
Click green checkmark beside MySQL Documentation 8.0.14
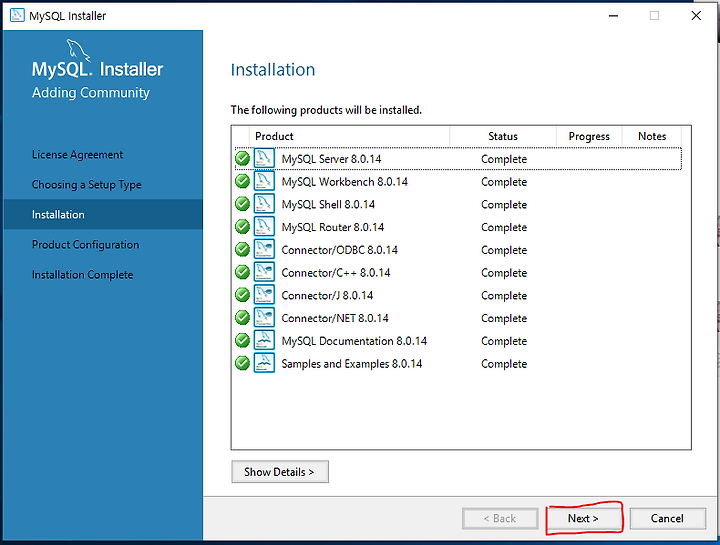(x=242, y=340)
